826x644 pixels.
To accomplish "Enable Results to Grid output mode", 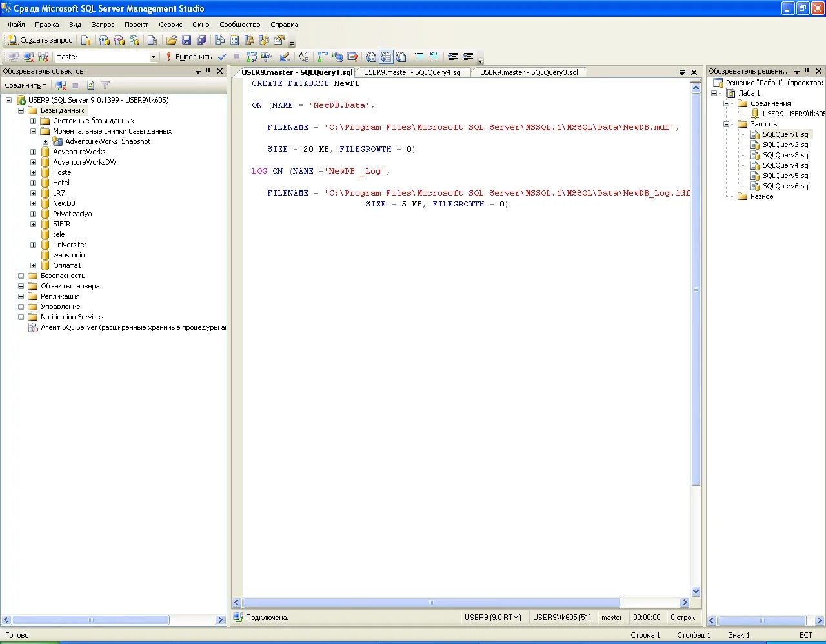I will (x=387, y=57).
